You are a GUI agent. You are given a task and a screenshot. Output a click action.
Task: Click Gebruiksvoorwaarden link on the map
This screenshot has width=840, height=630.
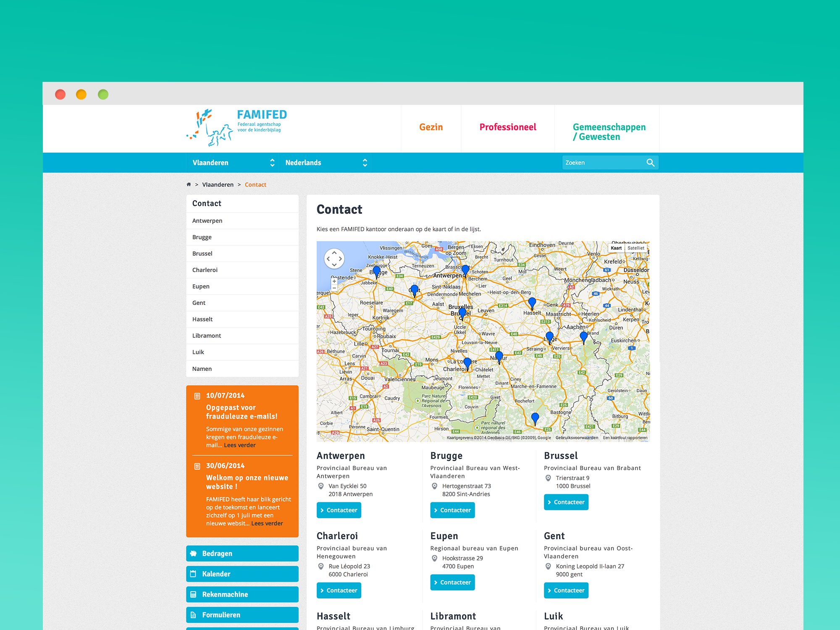(577, 438)
